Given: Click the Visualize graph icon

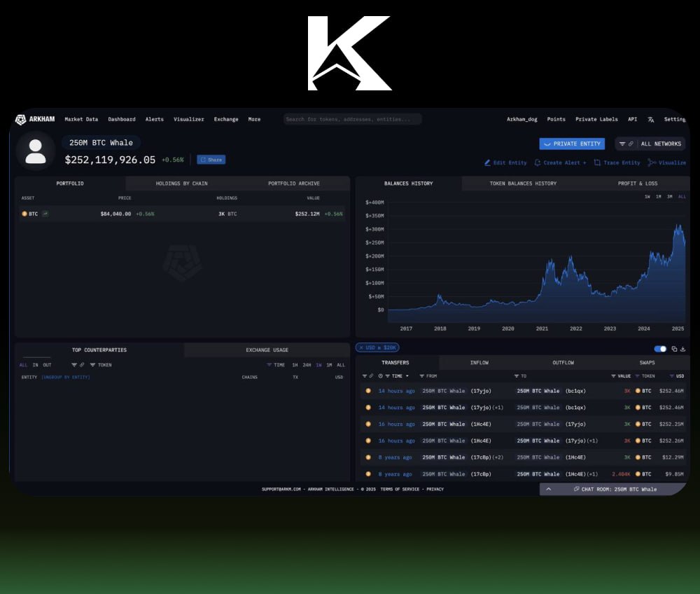Looking at the screenshot, I should 652,163.
